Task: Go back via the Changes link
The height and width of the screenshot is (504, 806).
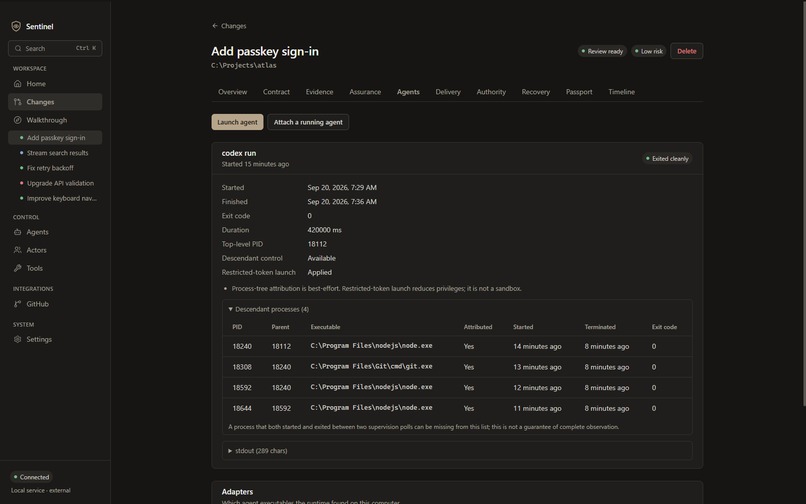Action: [229, 26]
